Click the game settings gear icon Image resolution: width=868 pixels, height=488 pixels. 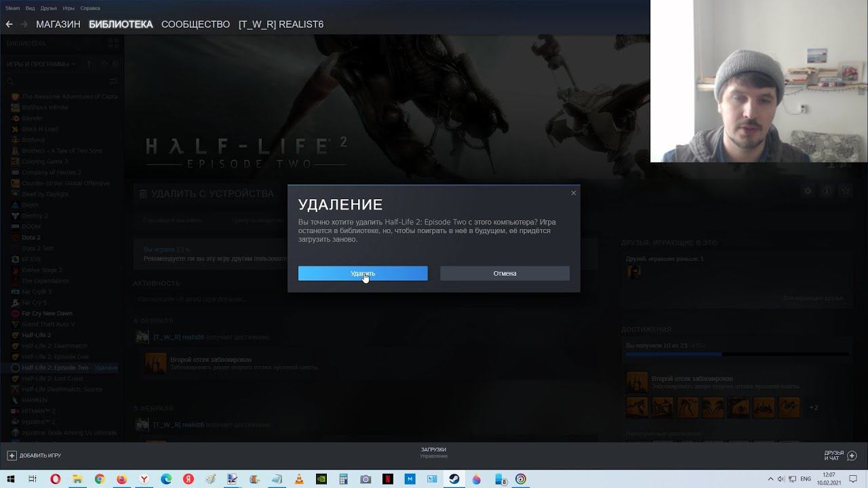(808, 191)
